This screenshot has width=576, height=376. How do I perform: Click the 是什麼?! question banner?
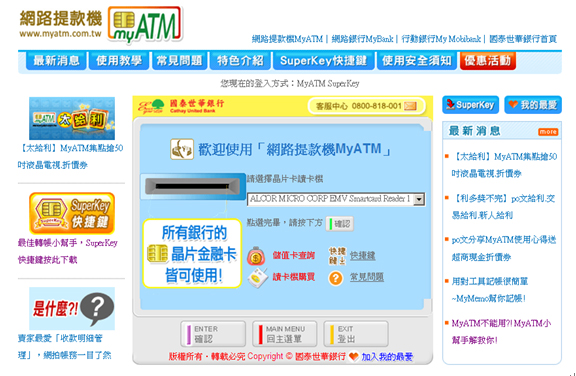click(x=72, y=308)
